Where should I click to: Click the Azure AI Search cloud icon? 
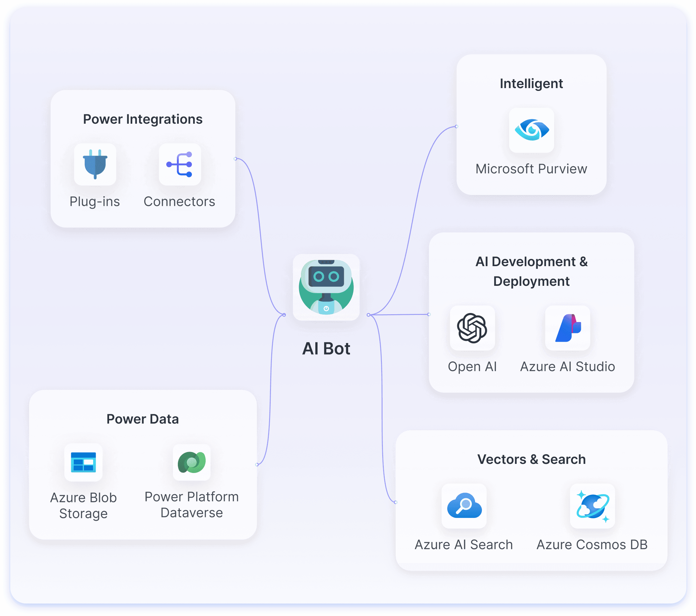464,506
